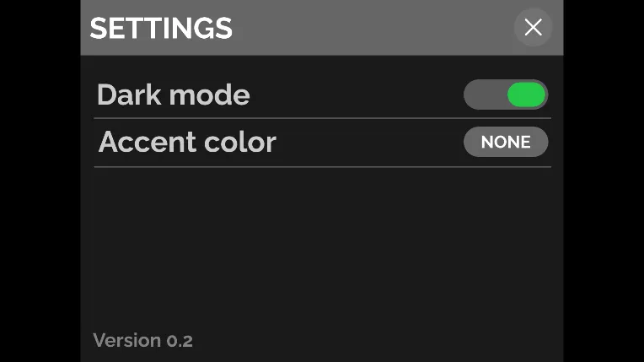Screen dimensions: 644x362
Task: Click the black margin right of the panel
Action: coord(604,181)
